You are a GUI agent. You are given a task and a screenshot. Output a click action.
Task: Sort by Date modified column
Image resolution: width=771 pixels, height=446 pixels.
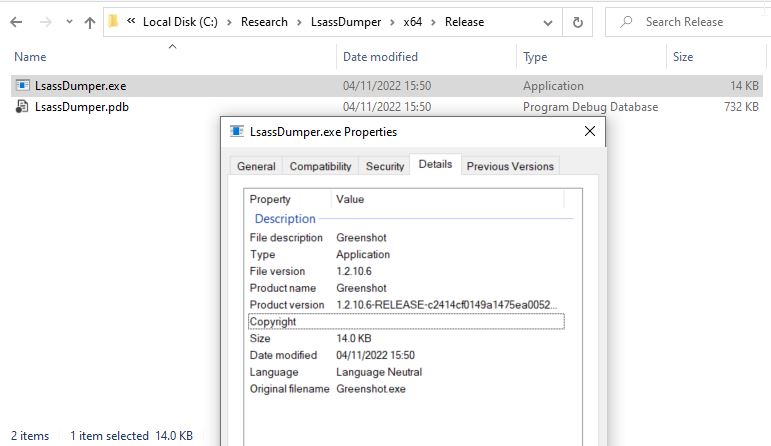click(x=380, y=57)
